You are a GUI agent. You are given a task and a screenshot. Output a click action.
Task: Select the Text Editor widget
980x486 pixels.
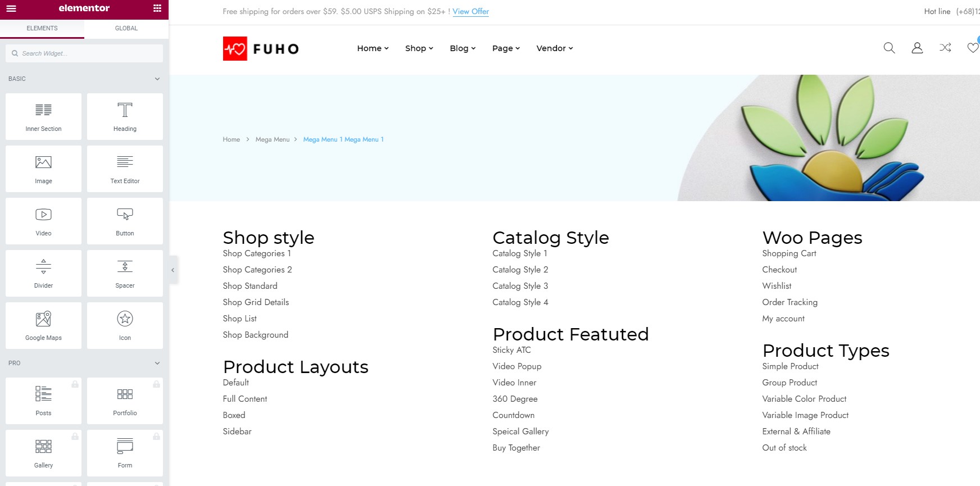tap(125, 169)
